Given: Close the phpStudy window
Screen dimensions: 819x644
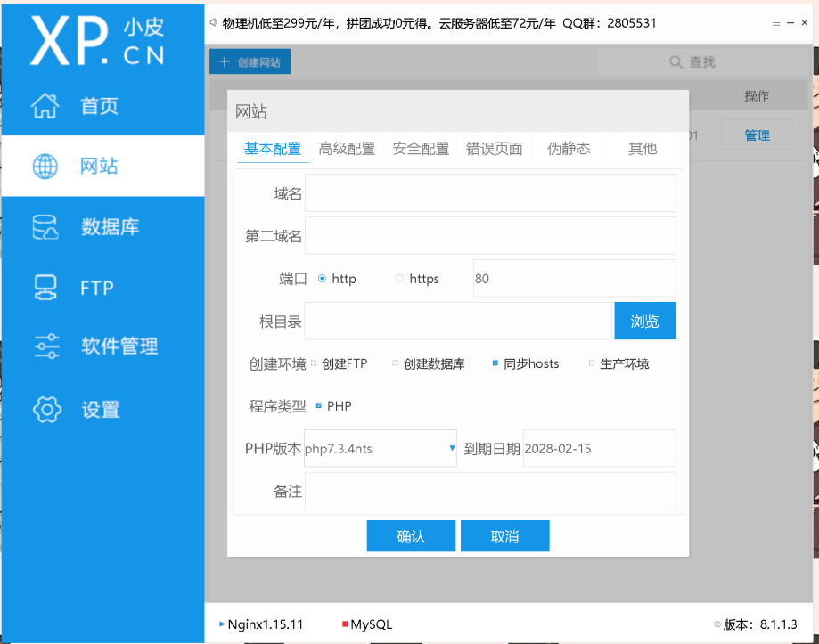Looking at the screenshot, I should (x=805, y=22).
